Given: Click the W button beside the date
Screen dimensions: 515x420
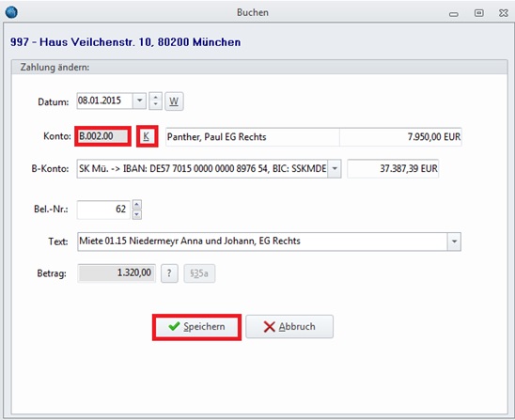Looking at the screenshot, I should coord(174,101).
